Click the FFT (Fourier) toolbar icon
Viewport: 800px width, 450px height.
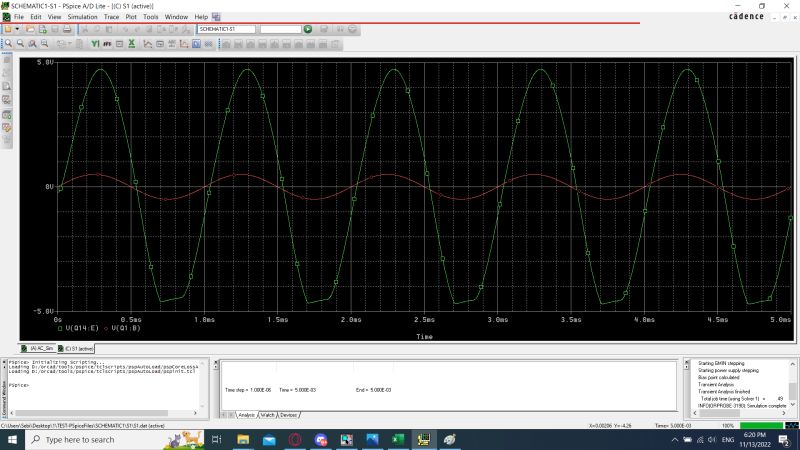[x=107, y=44]
